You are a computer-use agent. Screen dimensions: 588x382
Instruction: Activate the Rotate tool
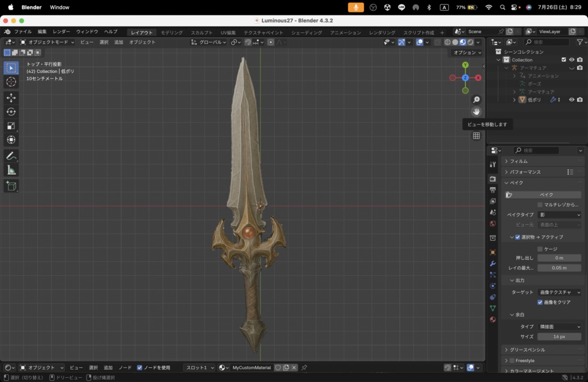click(11, 112)
